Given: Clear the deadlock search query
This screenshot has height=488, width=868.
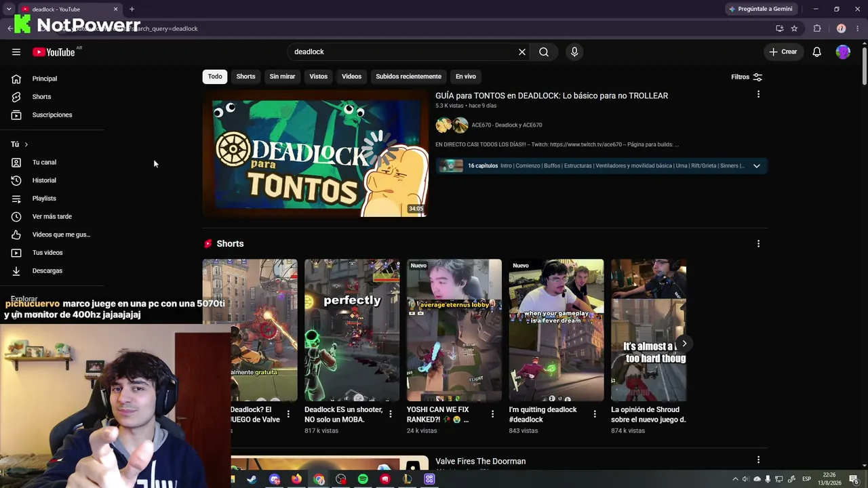Looking at the screenshot, I should click(522, 52).
